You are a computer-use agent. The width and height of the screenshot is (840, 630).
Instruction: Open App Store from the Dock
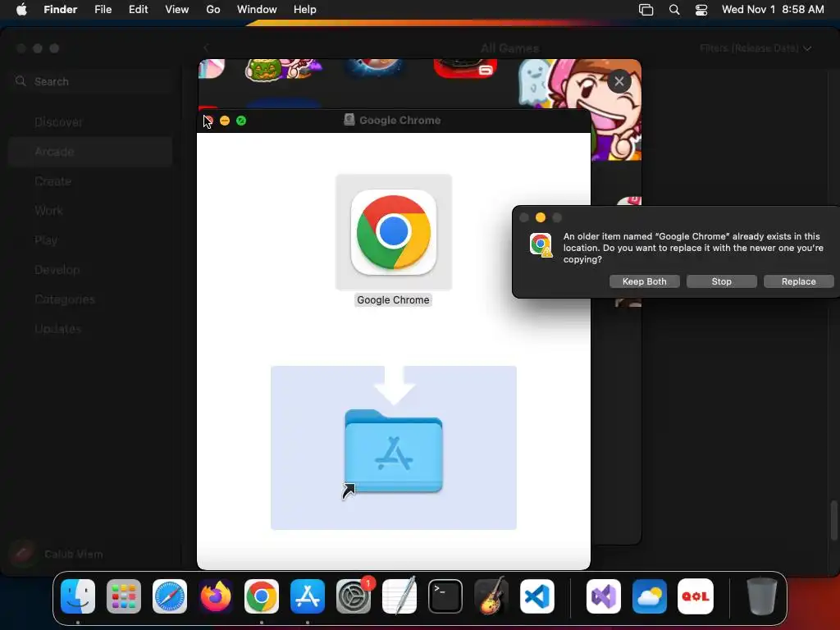point(308,596)
